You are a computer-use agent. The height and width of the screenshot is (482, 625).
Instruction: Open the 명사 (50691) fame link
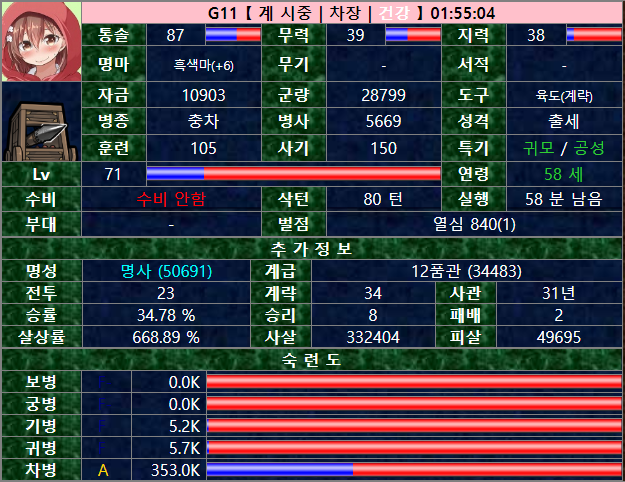(166, 271)
